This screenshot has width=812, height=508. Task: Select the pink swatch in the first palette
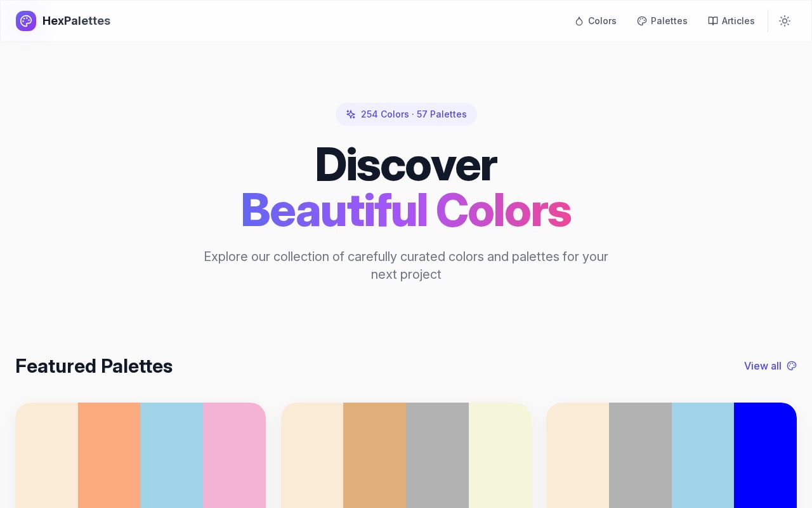click(234, 455)
